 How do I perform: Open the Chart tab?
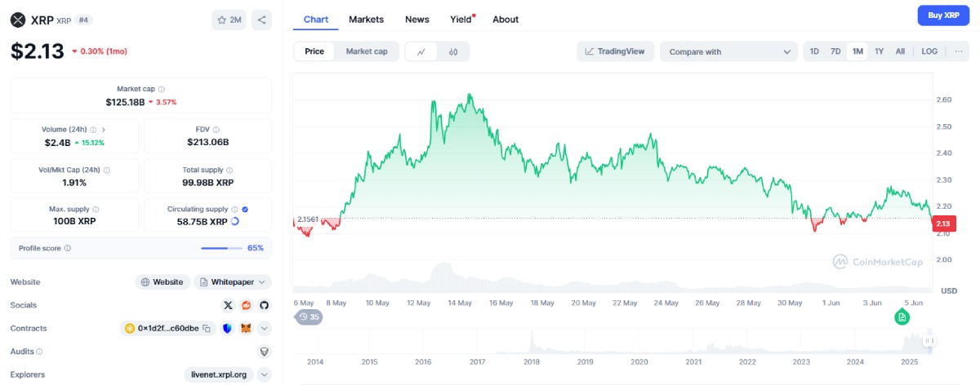click(x=317, y=19)
